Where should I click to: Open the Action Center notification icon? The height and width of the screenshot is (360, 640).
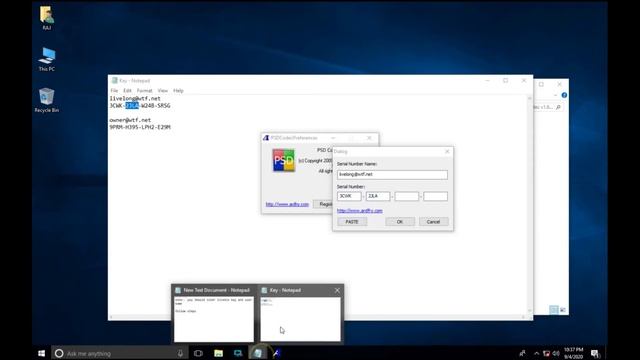point(595,353)
